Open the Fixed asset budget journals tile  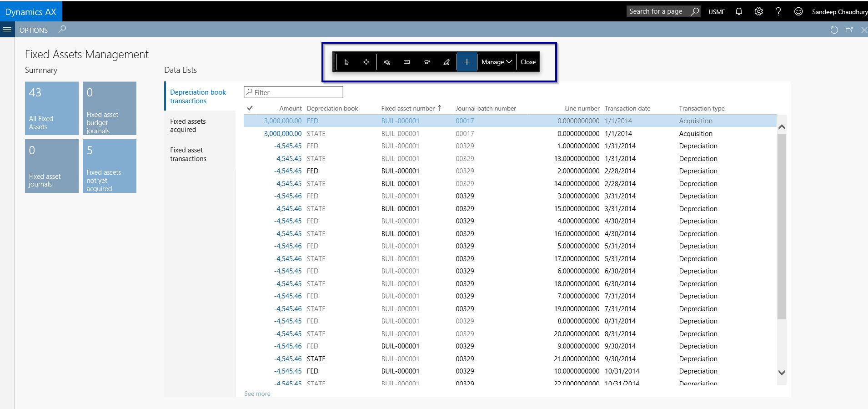coord(110,108)
